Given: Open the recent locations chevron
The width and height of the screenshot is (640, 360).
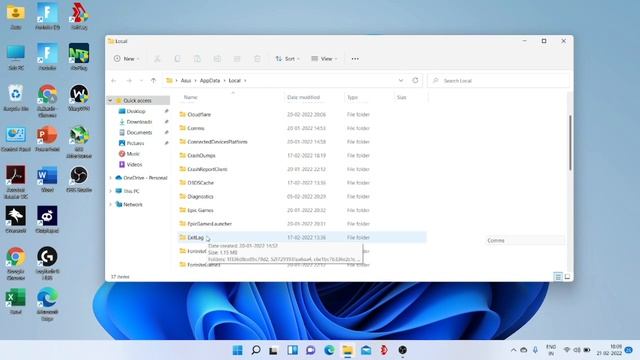Looking at the screenshot, I should tap(141, 80).
